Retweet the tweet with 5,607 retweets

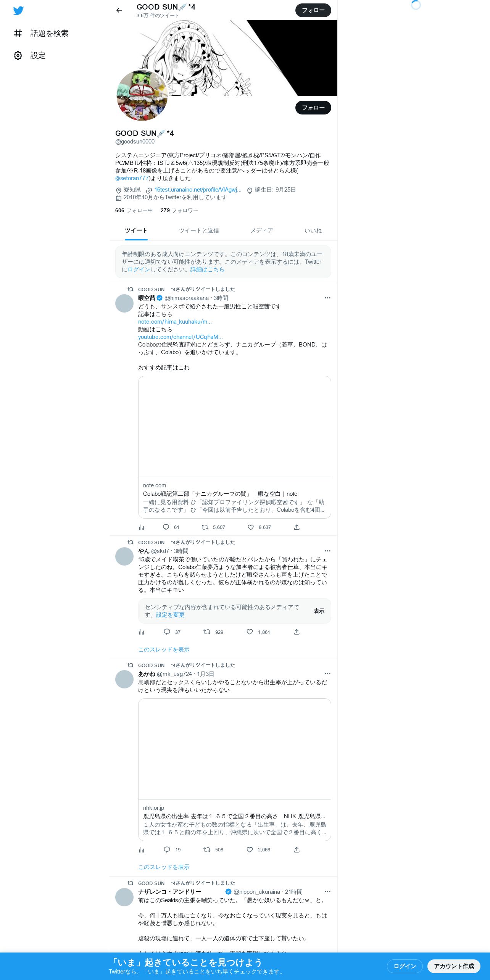tap(205, 527)
